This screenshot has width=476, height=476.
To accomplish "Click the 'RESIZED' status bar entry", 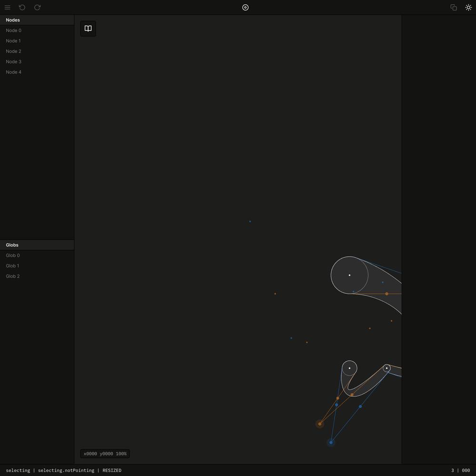I will [x=112, y=470].
